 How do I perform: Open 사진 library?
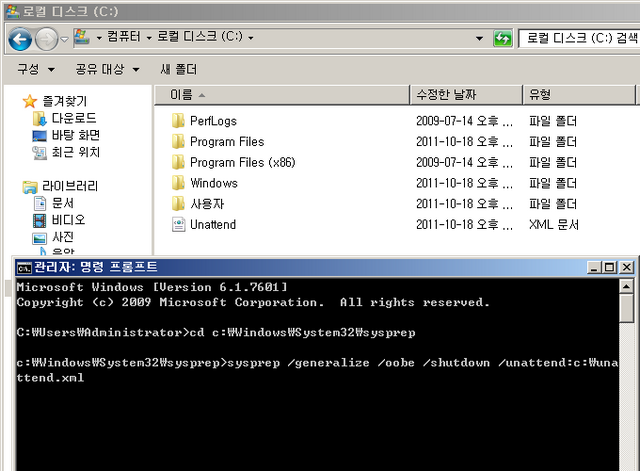click(63, 237)
